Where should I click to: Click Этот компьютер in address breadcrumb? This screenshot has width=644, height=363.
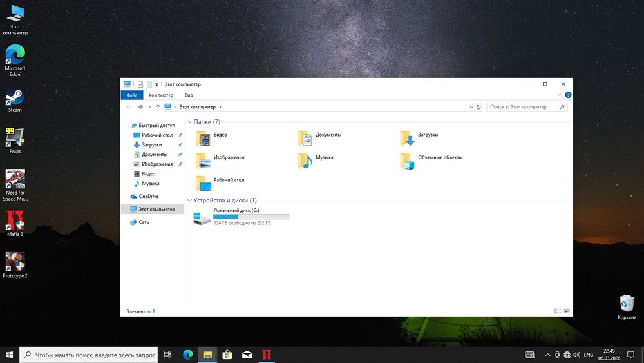point(197,107)
